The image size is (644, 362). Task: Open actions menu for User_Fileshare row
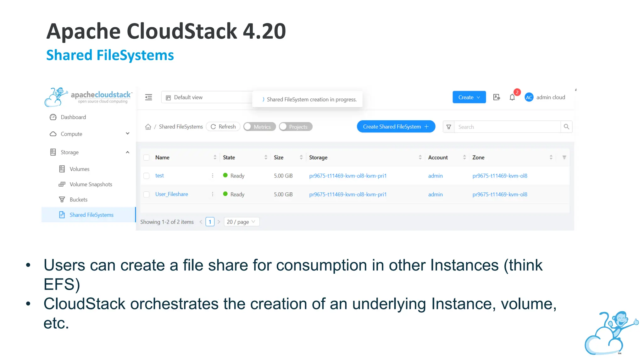(213, 194)
